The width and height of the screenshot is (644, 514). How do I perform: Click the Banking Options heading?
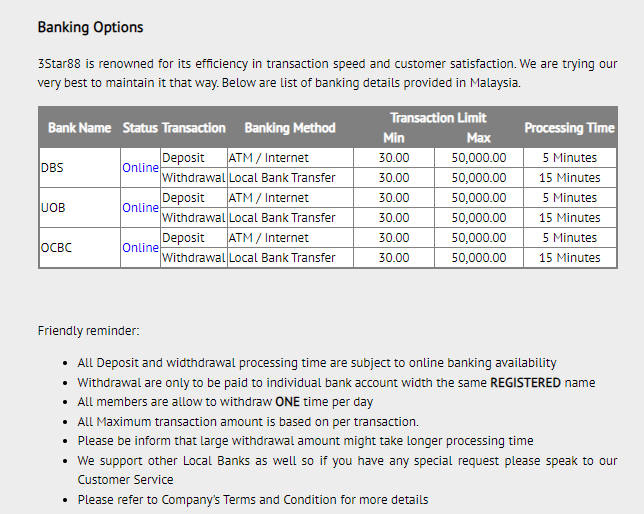[90, 27]
